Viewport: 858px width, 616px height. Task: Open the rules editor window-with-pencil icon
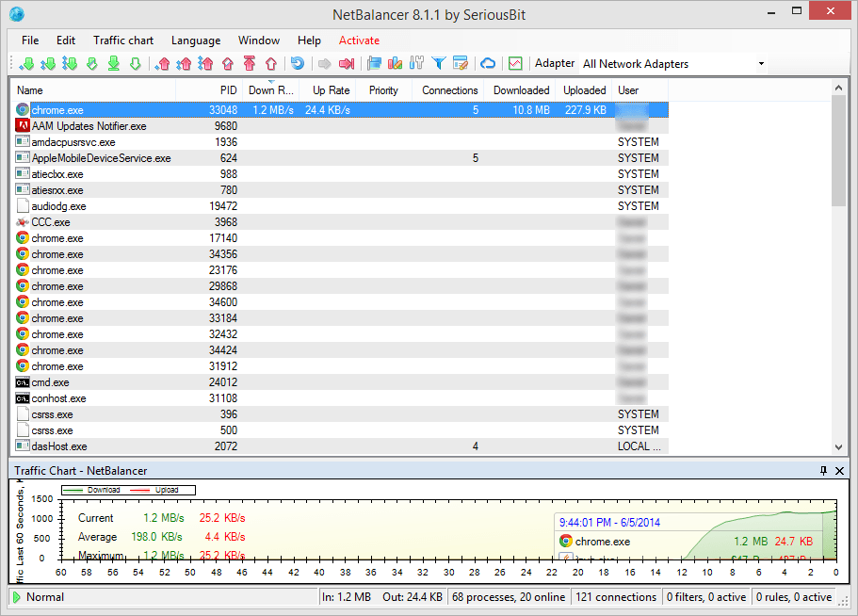pos(461,63)
